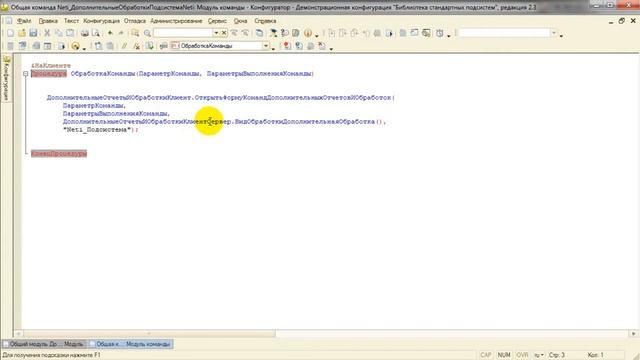Expand options arrow after info icon
The height and width of the screenshot is (360, 640).
click(x=317, y=36)
